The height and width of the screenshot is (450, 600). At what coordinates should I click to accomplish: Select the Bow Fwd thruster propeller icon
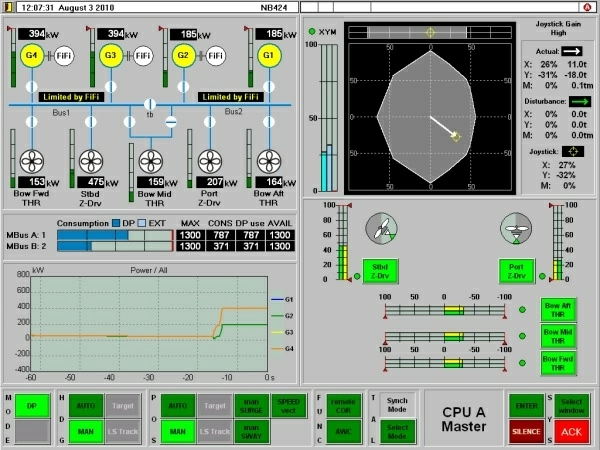(x=32, y=161)
